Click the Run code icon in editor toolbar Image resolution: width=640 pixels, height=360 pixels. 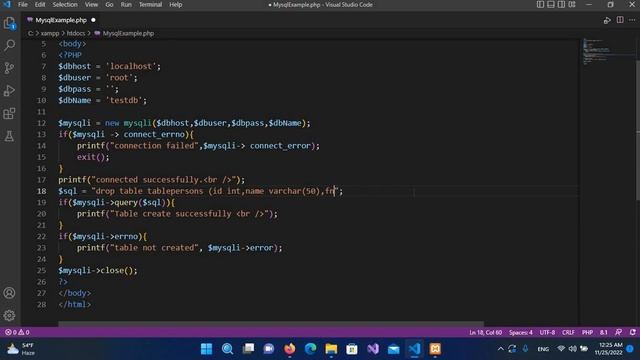click(607, 20)
